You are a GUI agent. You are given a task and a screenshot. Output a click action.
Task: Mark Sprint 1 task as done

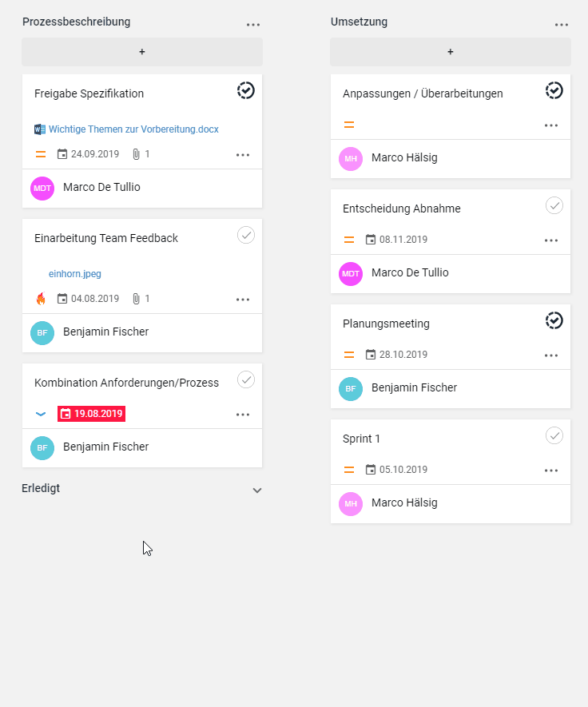[x=554, y=435]
